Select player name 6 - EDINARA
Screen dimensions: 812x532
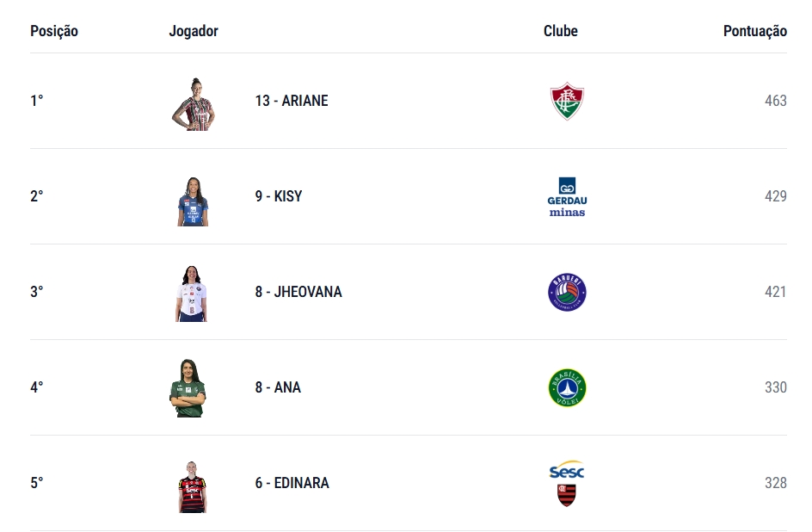[x=292, y=483]
